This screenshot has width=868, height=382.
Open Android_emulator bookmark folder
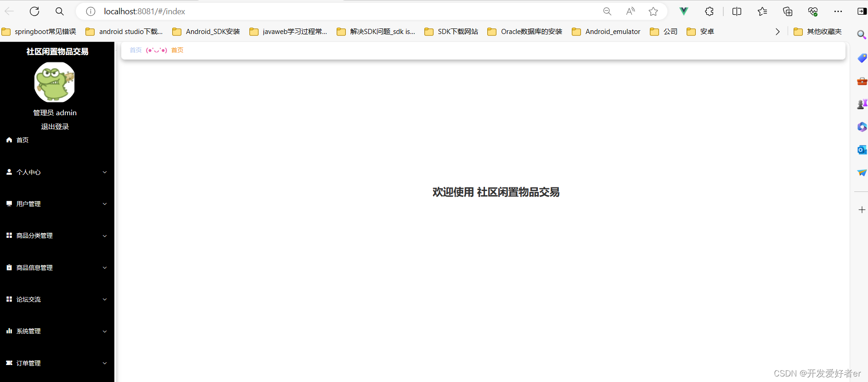(606, 32)
